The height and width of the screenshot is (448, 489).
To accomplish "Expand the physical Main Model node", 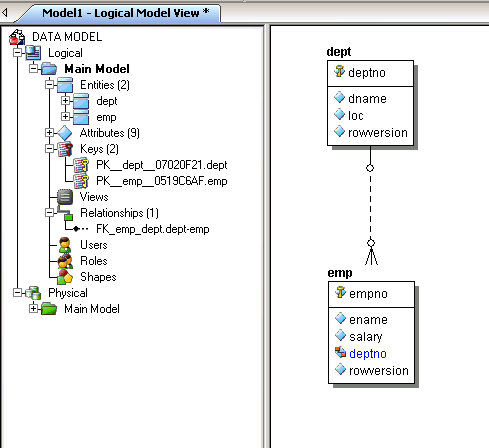I will click(x=33, y=309).
